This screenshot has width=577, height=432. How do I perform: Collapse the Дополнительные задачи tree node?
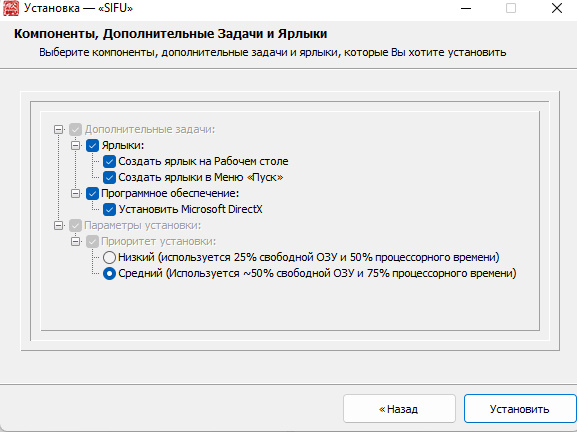pyautogui.click(x=59, y=130)
